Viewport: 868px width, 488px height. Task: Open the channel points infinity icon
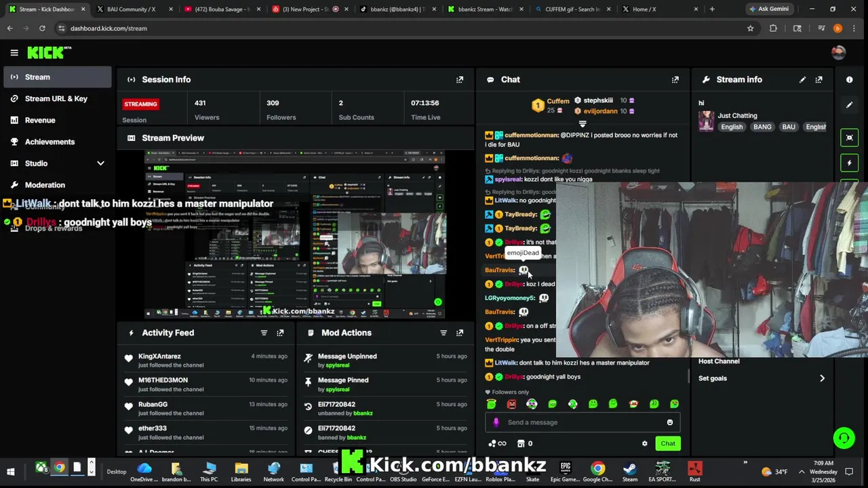(497, 443)
